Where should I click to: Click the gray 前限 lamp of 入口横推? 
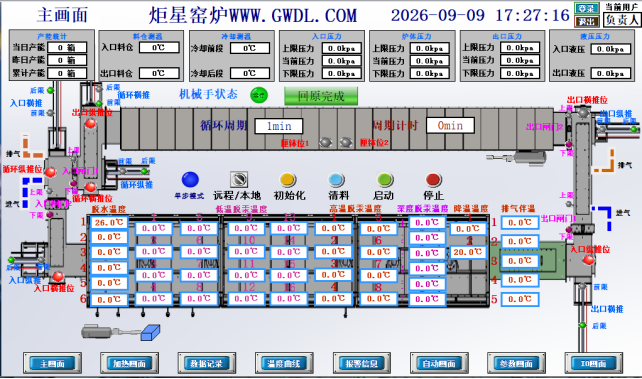50,113
